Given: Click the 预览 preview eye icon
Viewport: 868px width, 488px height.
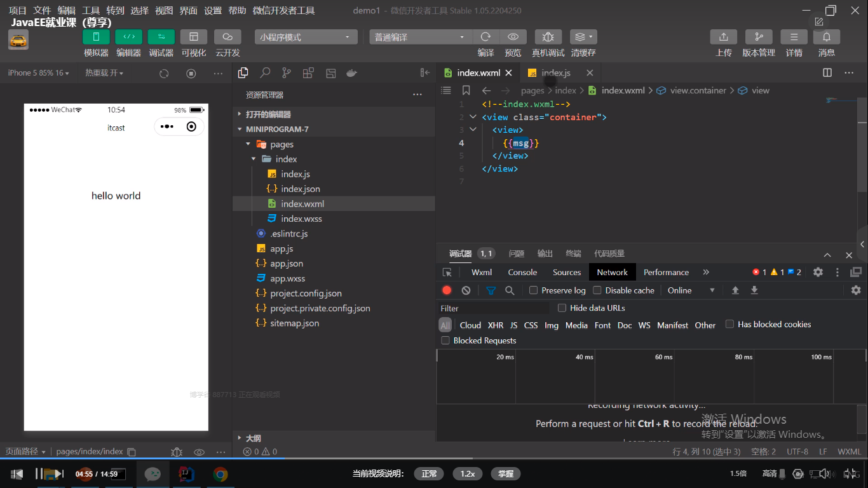Looking at the screenshot, I should click(513, 37).
